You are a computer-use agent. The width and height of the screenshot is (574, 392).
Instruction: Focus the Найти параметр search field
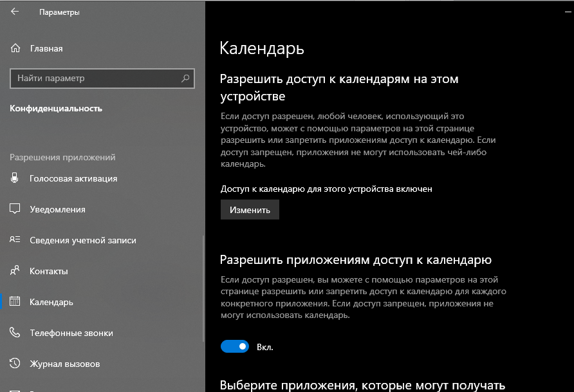click(x=97, y=79)
